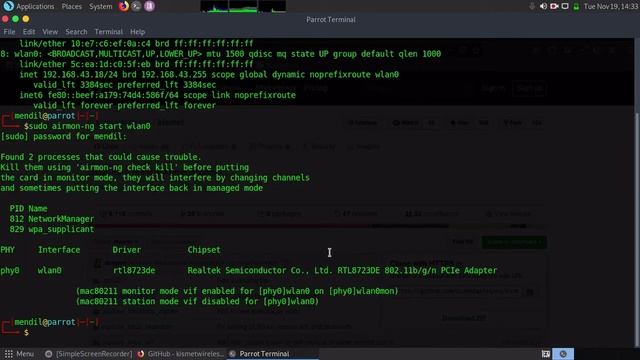
Task: Click the microphone/notification icon in tray
Action: click(x=532, y=6)
